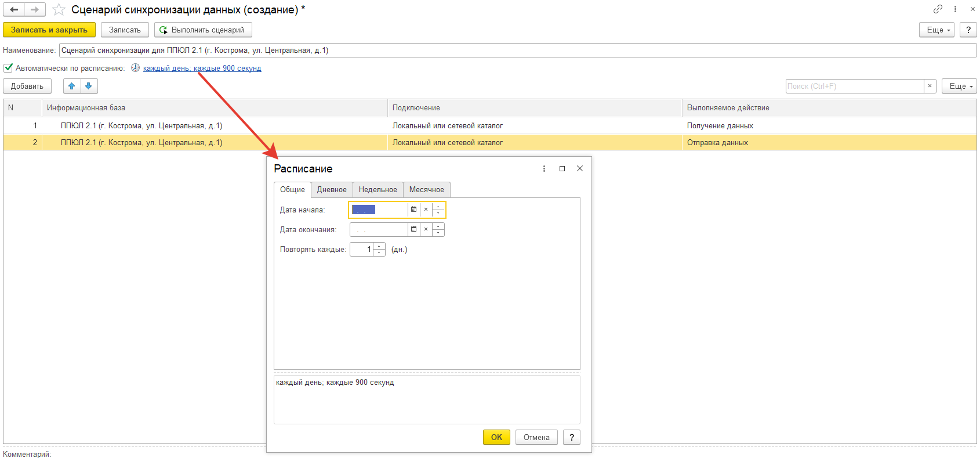The width and height of the screenshot is (980, 458).
Task: Focus the Наименование text field
Action: click(x=518, y=51)
